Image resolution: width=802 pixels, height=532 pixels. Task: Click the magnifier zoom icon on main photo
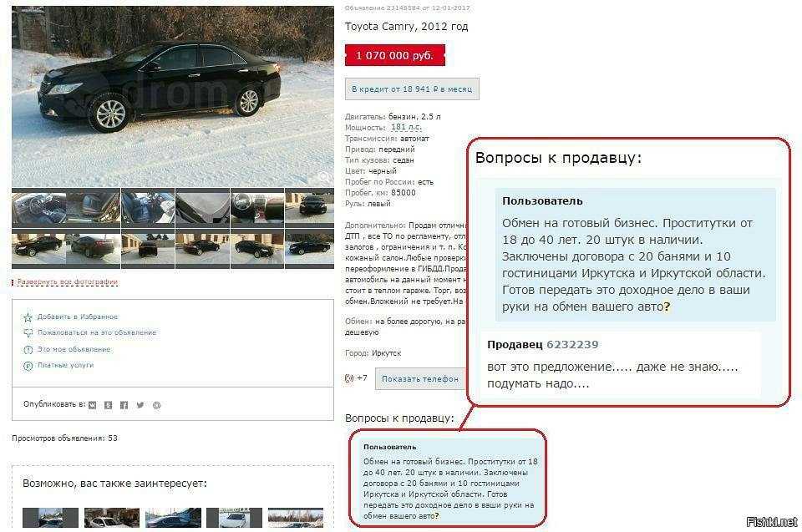pyautogui.click(x=324, y=177)
